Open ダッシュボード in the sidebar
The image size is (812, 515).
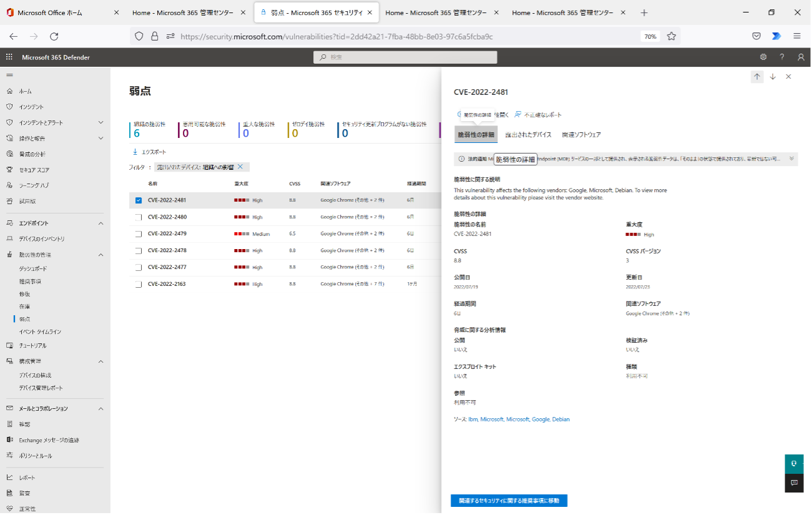[x=33, y=268]
